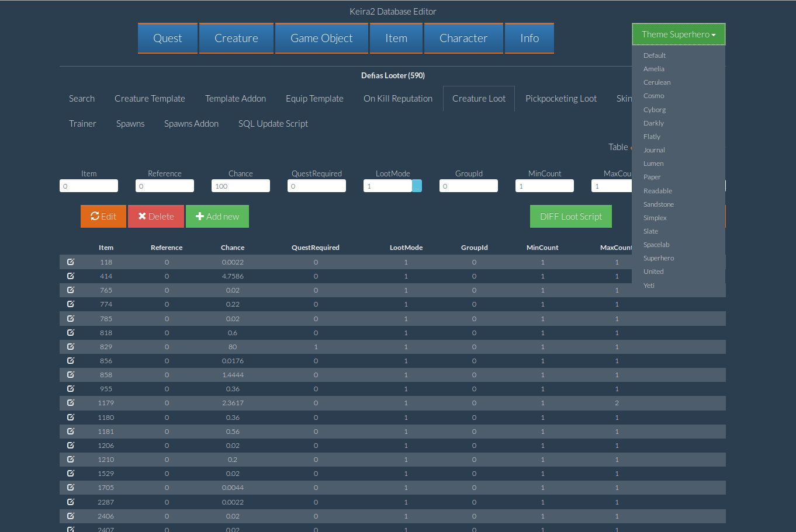The height and width of the screenshot is (532, 796).
Task: Open the Character section
Action: click(463, 38)
